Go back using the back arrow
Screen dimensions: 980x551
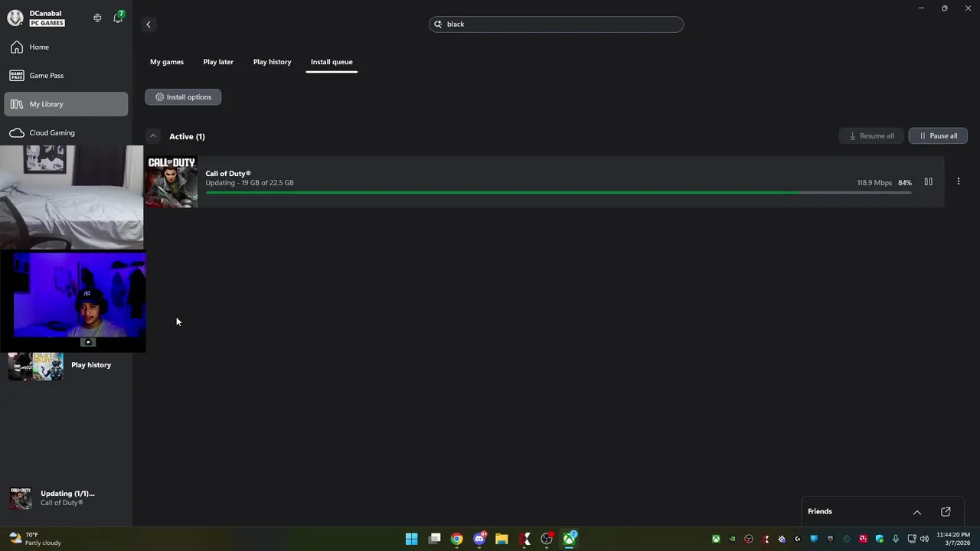click(x=149, y=24)
